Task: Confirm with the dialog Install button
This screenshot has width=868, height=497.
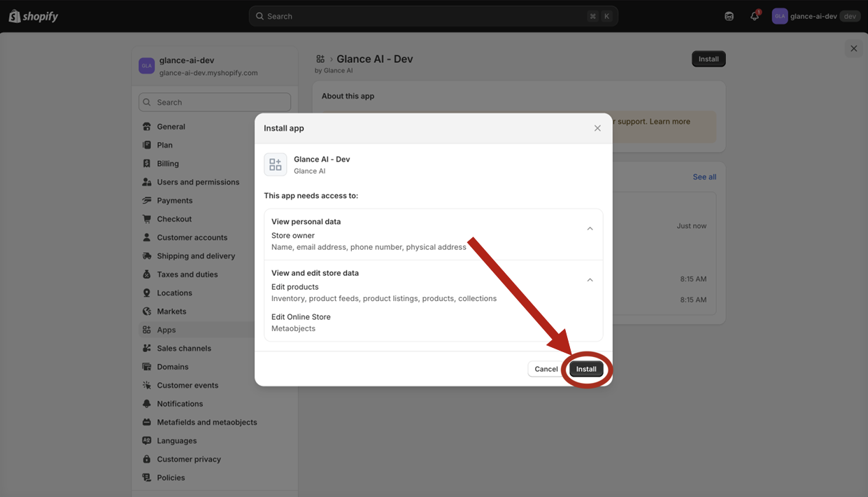Action: point(586,369)
